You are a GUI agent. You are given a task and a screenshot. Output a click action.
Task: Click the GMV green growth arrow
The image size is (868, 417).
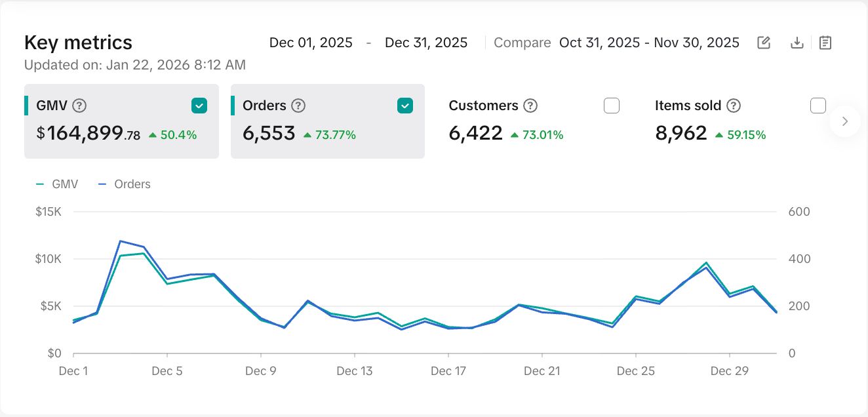[x=153, y=135]
